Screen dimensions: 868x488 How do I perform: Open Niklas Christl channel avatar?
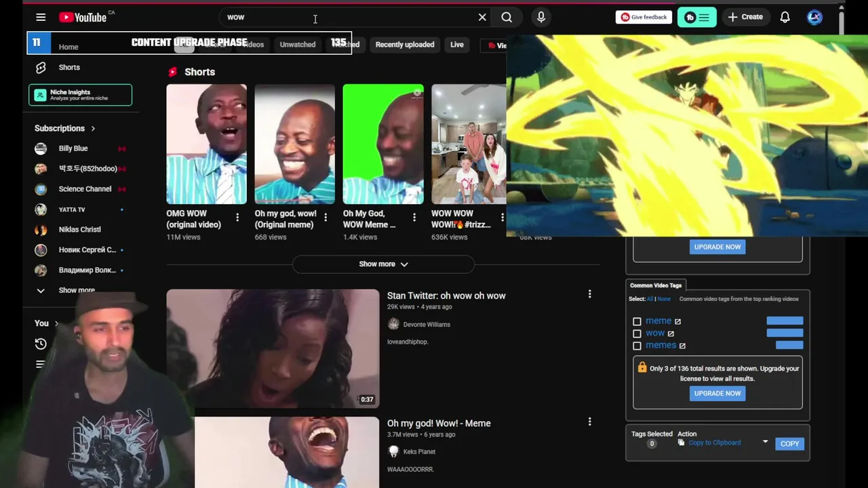(41, 230)
